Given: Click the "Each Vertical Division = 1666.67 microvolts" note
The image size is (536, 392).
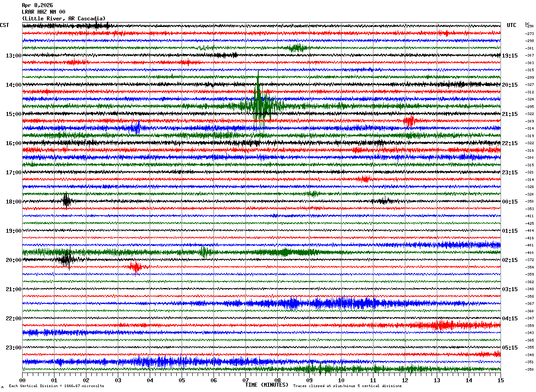Looking at the screenshot, I should (x=57, y=386).
